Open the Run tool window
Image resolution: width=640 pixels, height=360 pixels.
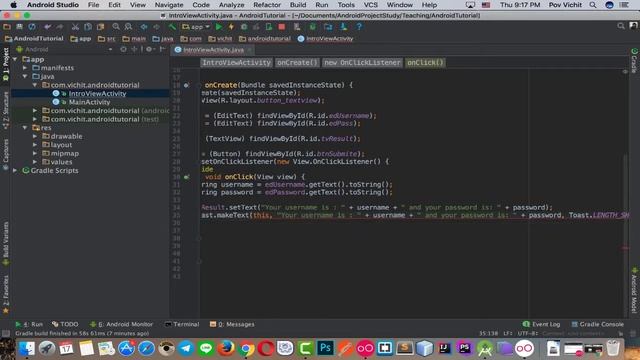29,324
